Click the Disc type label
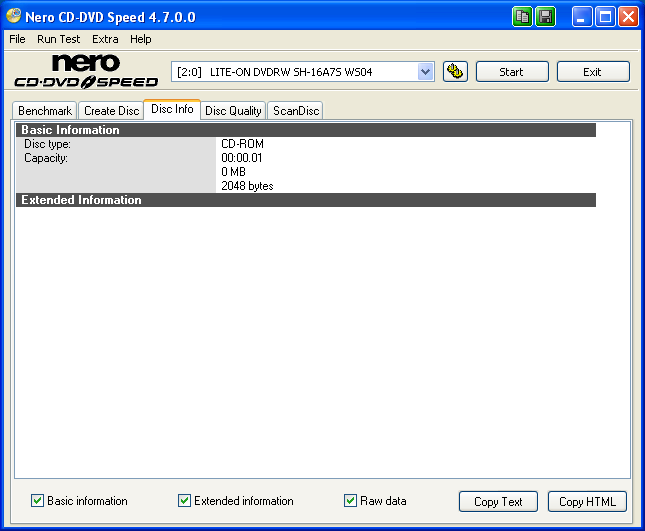 [47, 144]
